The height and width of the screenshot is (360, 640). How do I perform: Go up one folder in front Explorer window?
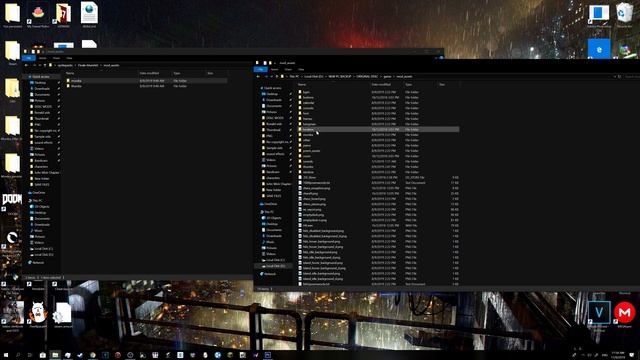276,76
